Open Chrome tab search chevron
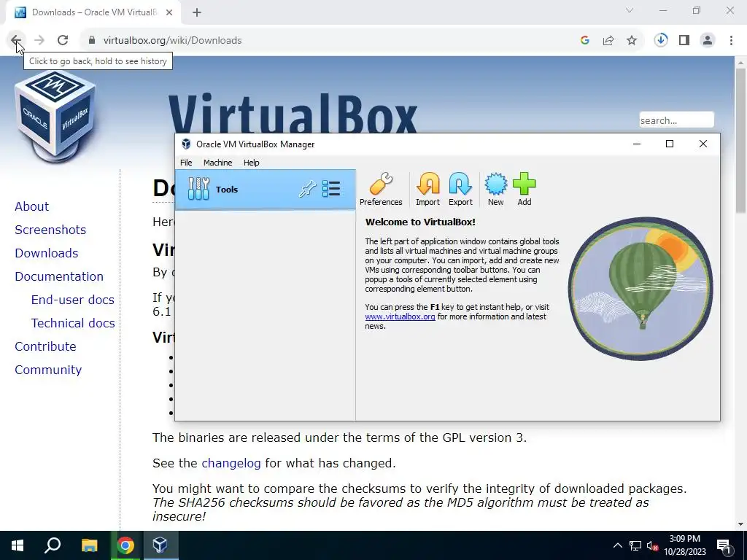Image resolution: width=747 pixels, height=560 pixels. [630, 10]
